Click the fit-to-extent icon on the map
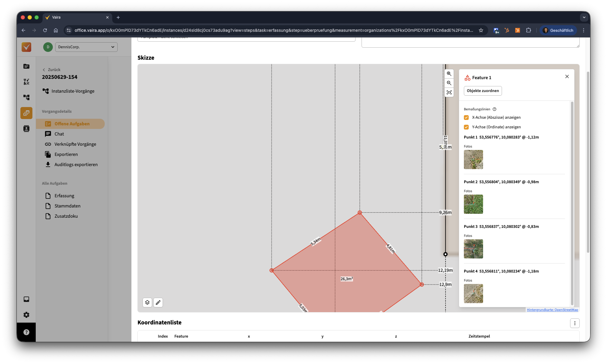 449,92
